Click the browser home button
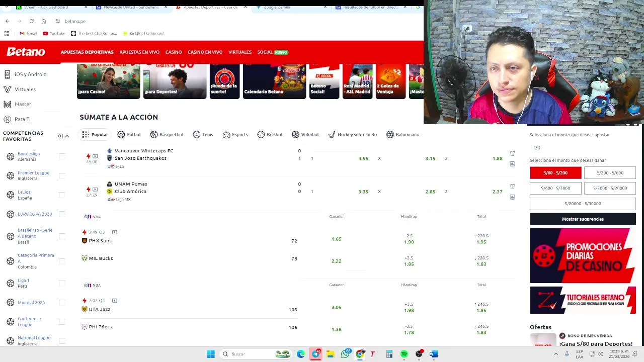The width and height of the screenshot is (644, 362). [x=44, y=21]
